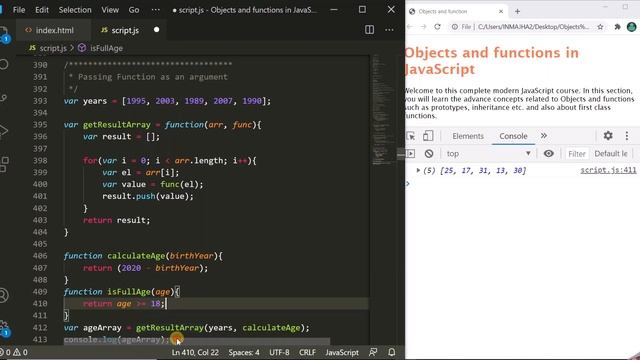The height and width of the screenshot is (360, 640).
Task: Click 'calculateAge' on line 412
Action: coord(271,328)
